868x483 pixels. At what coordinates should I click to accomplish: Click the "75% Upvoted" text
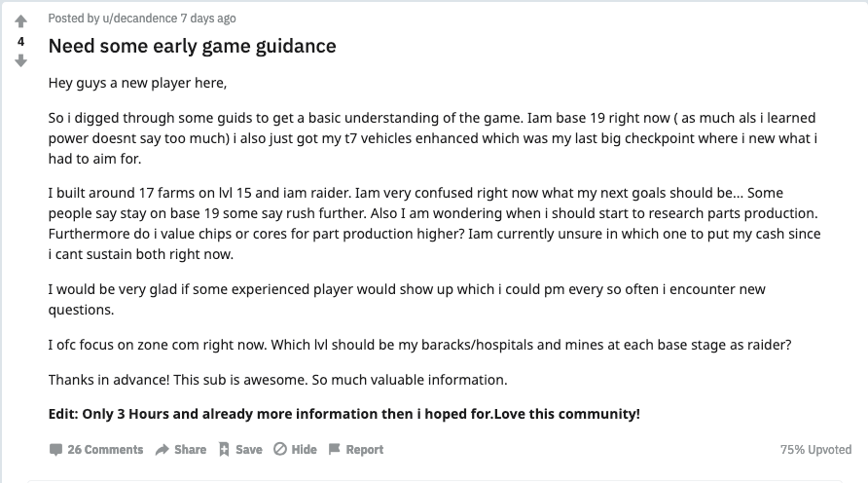815,450
